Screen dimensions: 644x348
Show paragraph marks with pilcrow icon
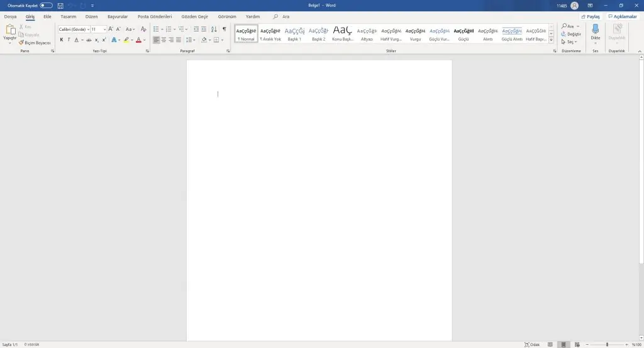(224, 29)
